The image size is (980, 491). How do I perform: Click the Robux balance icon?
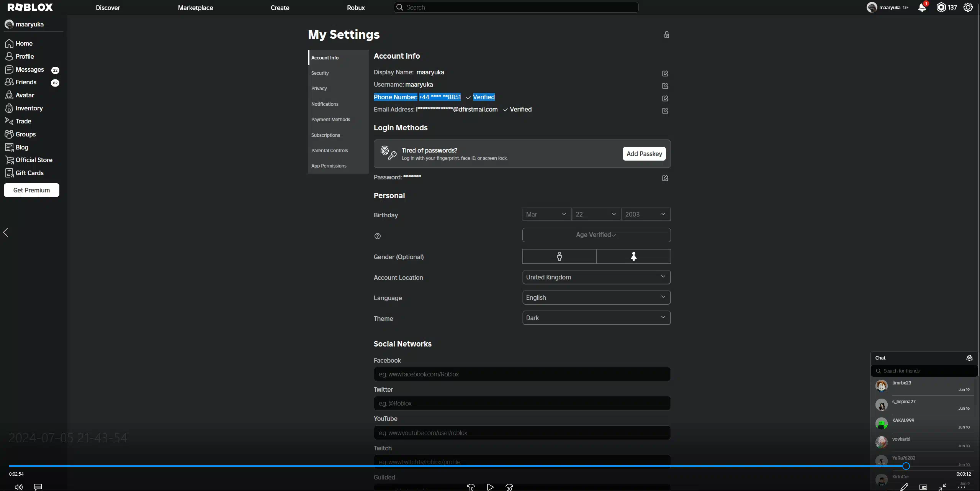(941, 7)
